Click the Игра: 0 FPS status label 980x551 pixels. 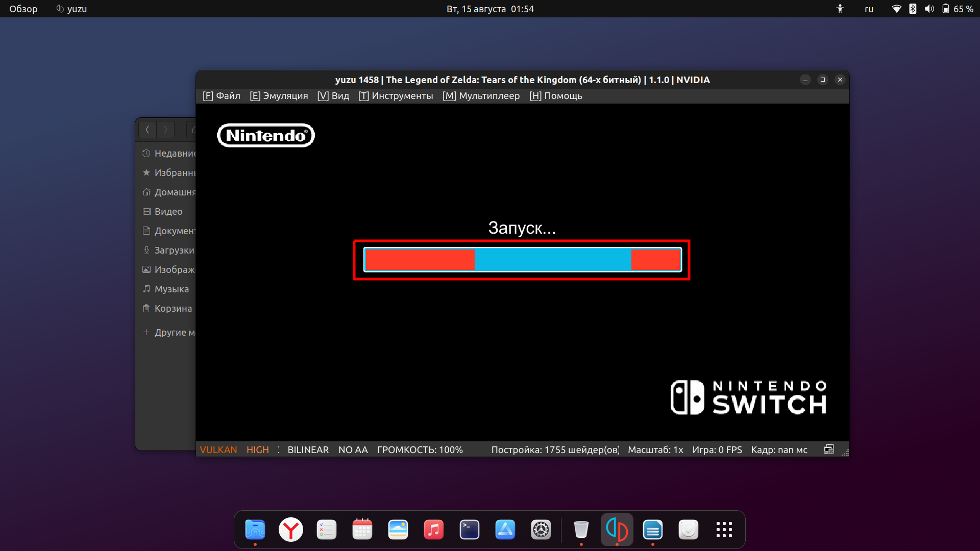pos(717,450)
